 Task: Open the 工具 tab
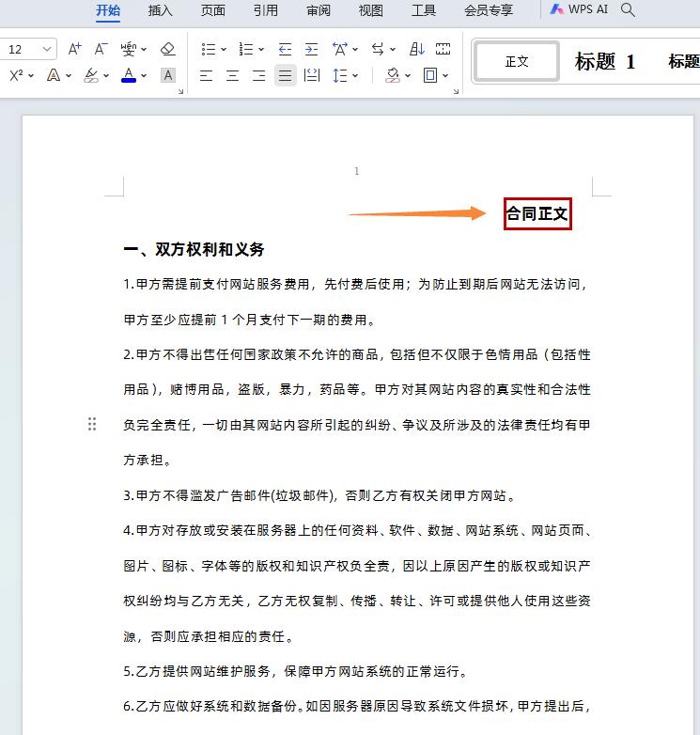coord(424,10)
